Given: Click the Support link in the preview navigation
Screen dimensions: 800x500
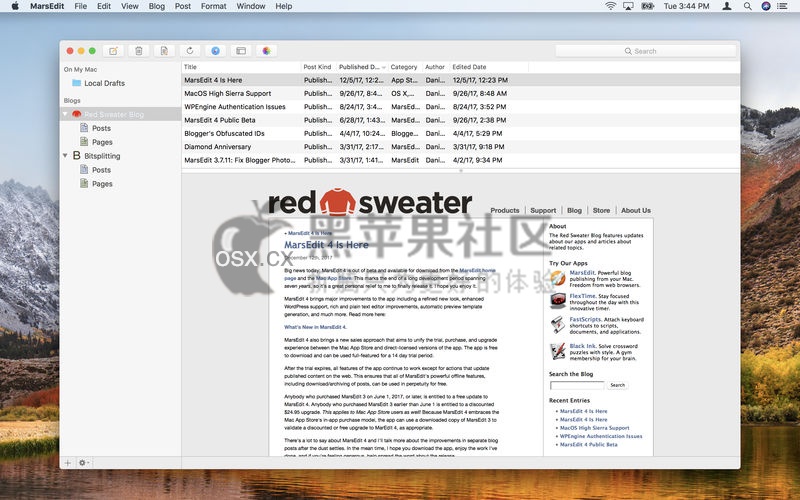Looking at the screenshot, I should click(x=543, y=210).
